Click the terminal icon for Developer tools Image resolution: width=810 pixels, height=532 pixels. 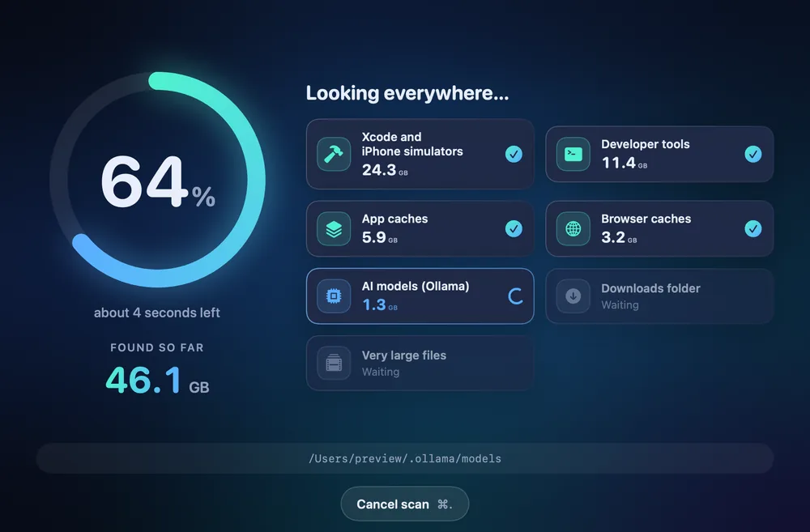click(573, 154)
